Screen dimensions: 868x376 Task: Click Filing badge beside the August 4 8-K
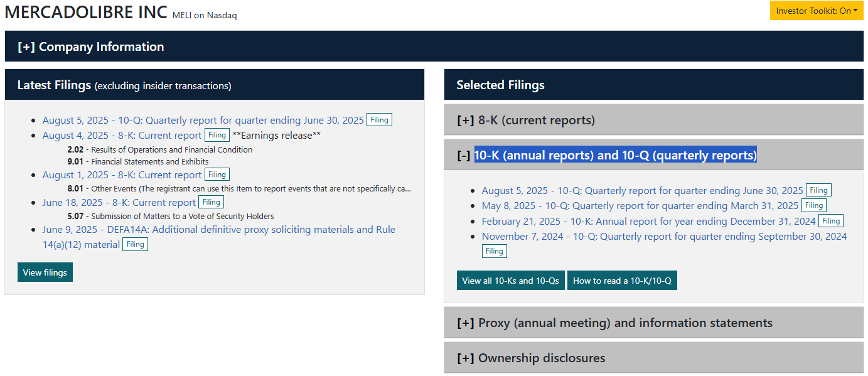click(x=217, y=134)
